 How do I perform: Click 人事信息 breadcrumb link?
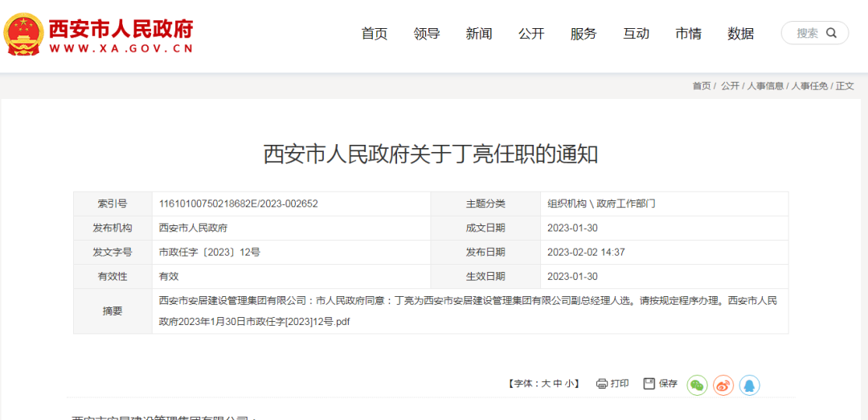(765, 86)
